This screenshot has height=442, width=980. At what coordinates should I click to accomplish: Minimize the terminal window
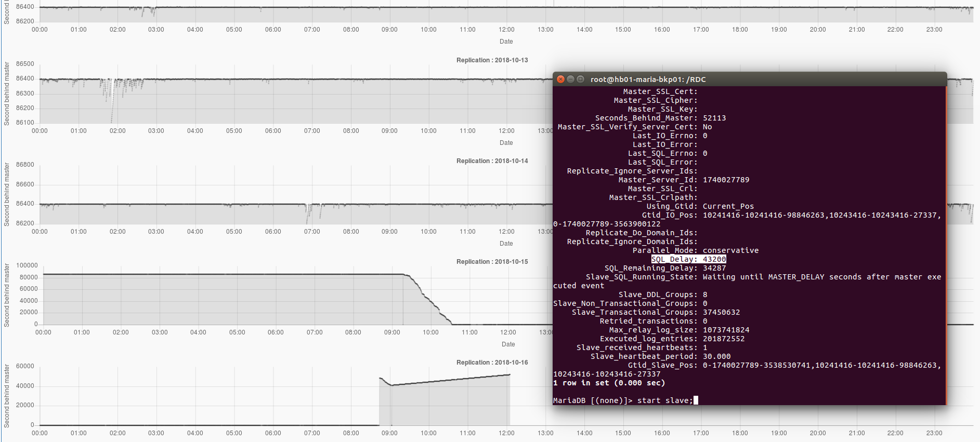click(570, 79)
